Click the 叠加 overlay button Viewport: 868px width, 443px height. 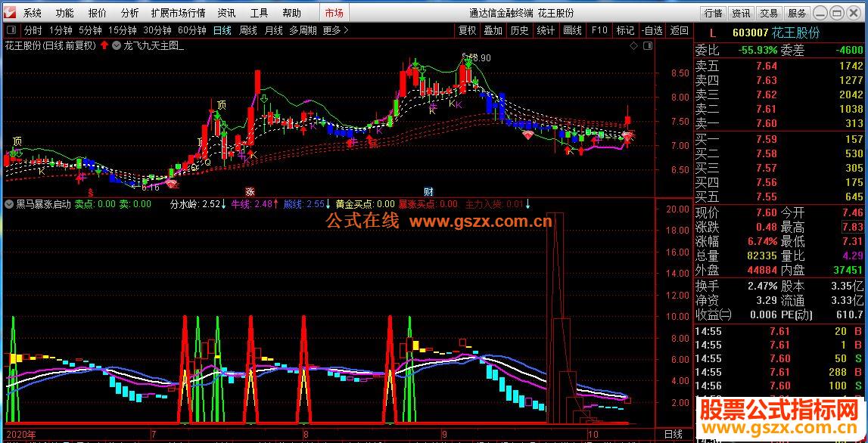point(493,30)
